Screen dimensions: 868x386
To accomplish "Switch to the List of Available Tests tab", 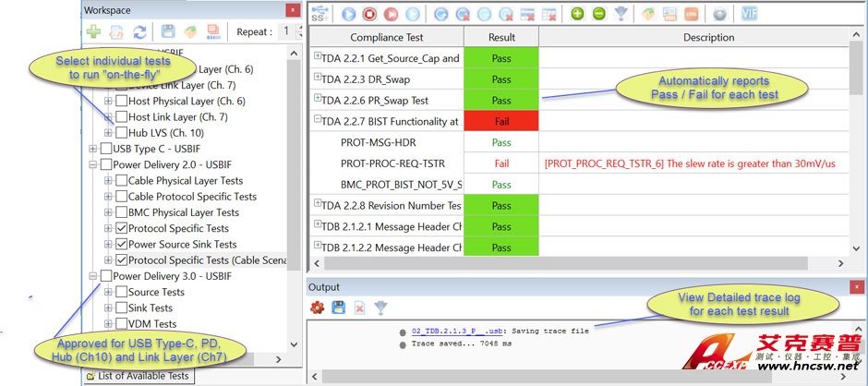I will point(138,375).
